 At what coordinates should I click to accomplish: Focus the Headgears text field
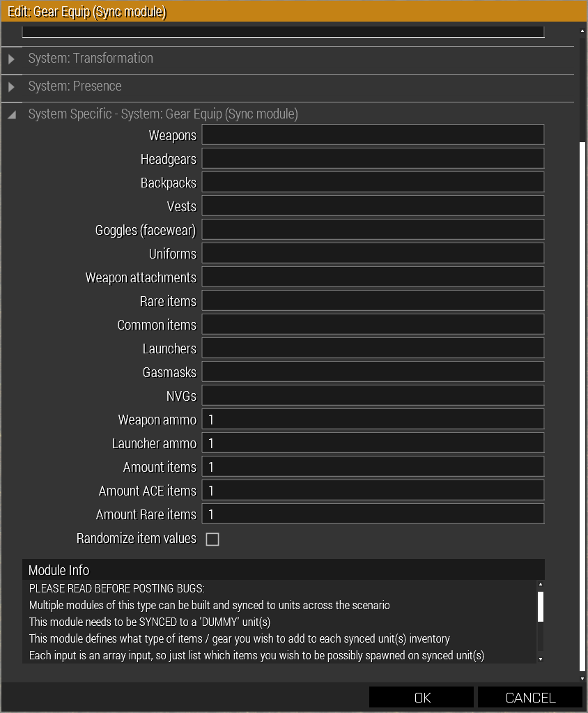(x=373, y=159)
